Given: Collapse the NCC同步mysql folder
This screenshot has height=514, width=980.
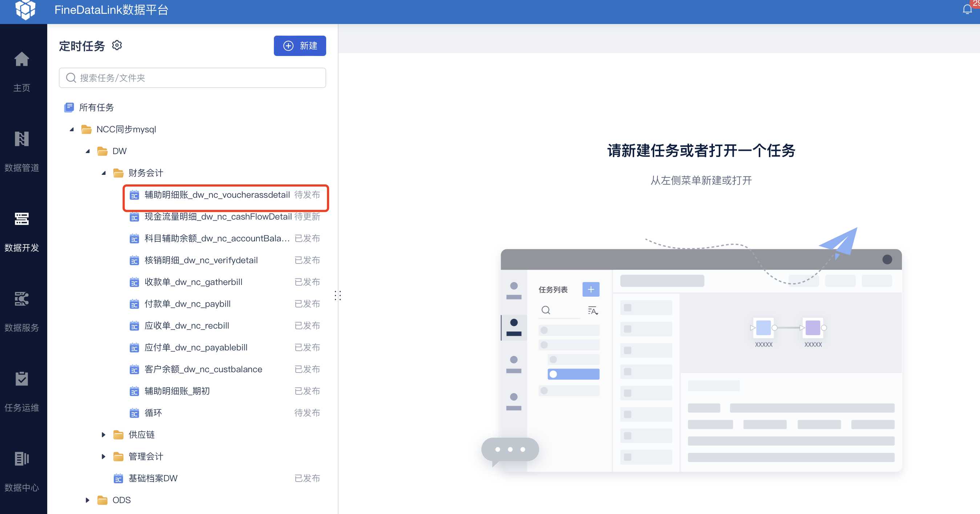Looking at the screenshot, I should 72,129.
